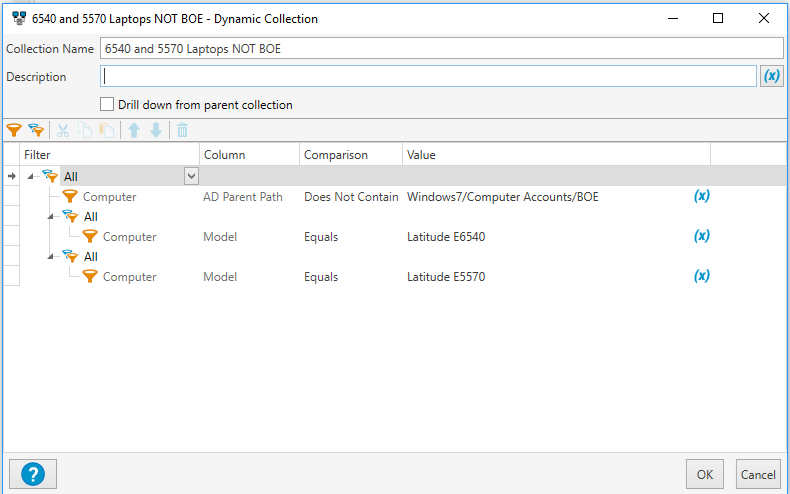Viewport: 790px width, 494px height.
Task: Collapse the All group containing Latitude E6540
Action: point(51,217)
